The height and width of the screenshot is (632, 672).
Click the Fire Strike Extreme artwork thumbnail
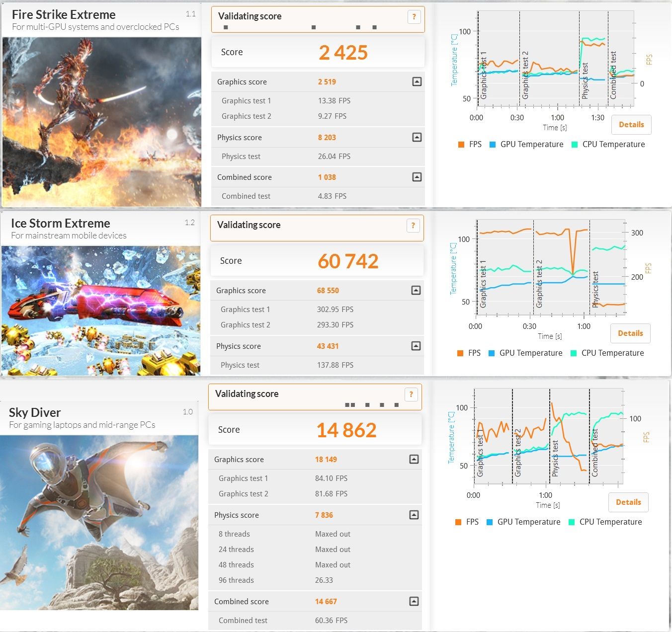(x=102, y=122)
